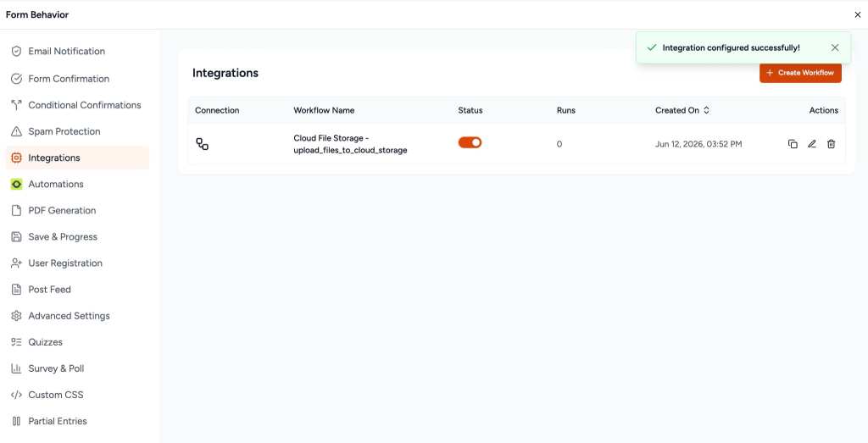
Task: Open Form Confirmation settings
Action: tap(77, 79)
